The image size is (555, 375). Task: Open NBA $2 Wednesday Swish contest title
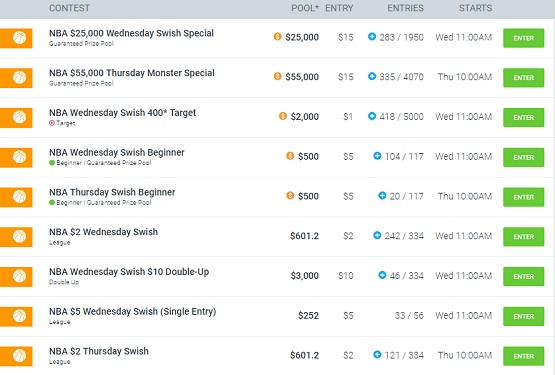click(103, 232)
